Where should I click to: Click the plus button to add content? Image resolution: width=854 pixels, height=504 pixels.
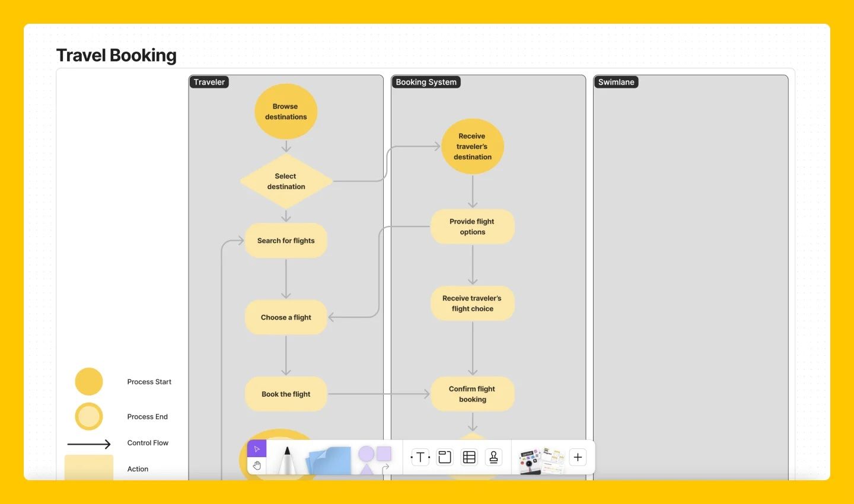[x=577, y=457]
